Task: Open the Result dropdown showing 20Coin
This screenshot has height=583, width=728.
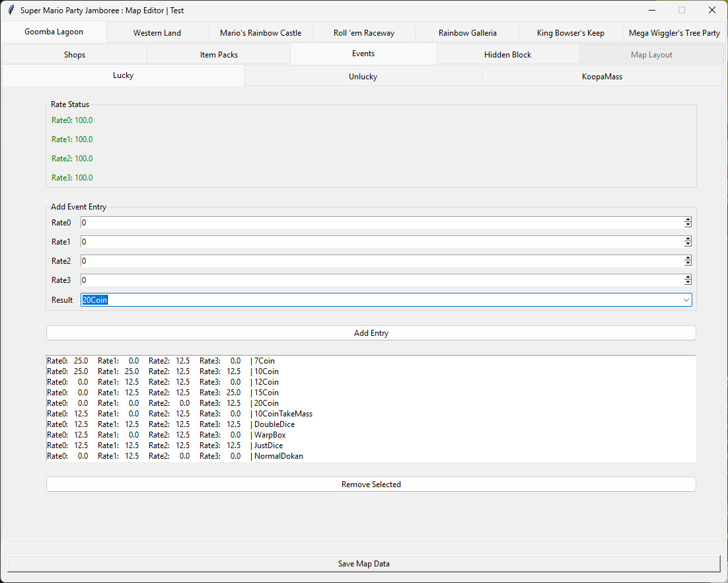Action: pos(686,300)
